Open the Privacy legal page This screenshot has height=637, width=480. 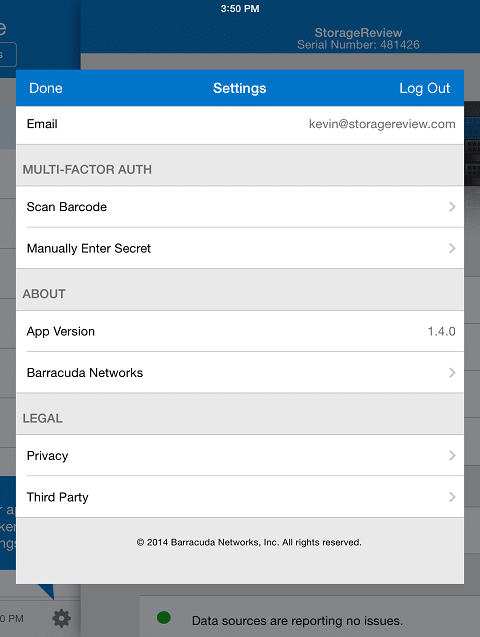[240, 455]
